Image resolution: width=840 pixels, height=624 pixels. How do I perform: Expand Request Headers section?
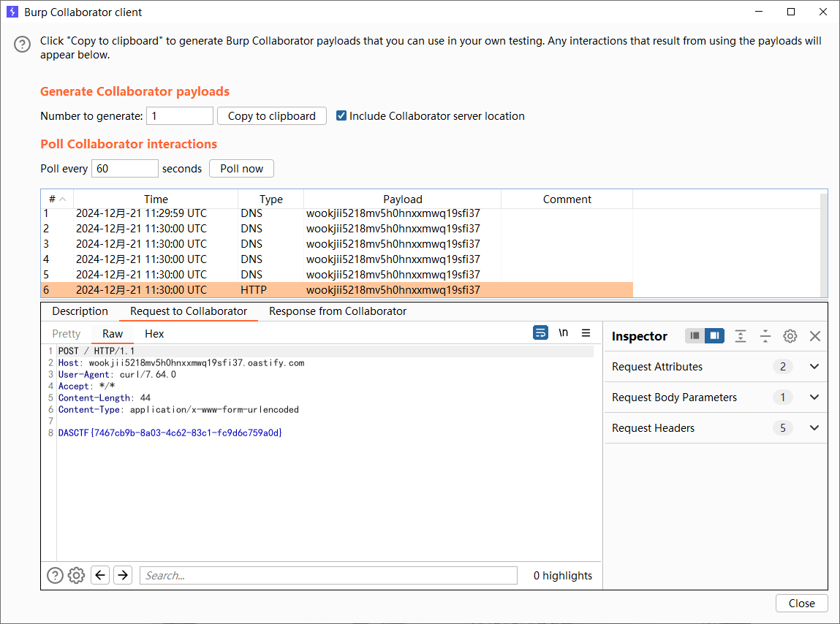pyautogui.click(x=814, y=428)
